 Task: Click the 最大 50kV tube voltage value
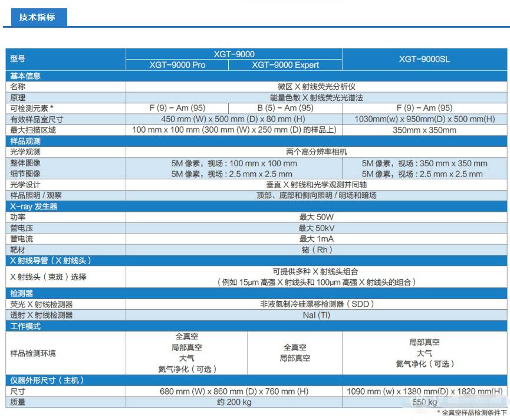point(316,228)
